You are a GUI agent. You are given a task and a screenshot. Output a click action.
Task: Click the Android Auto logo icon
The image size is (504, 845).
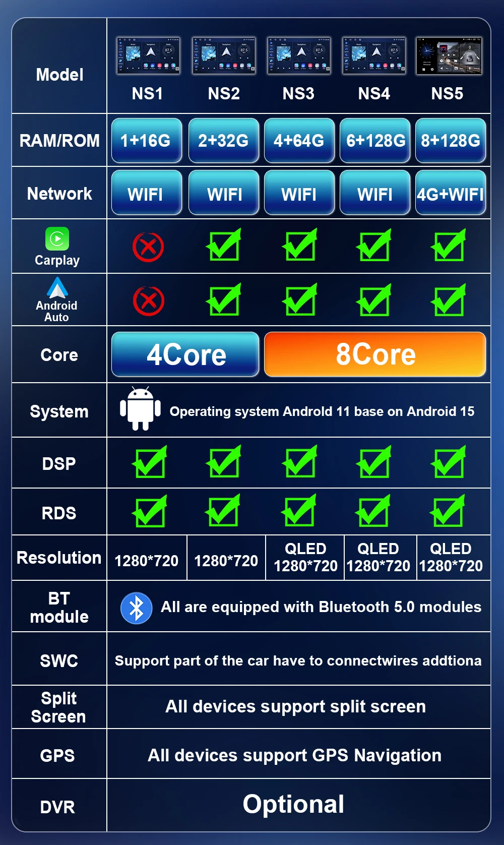(x=57, y=288)
